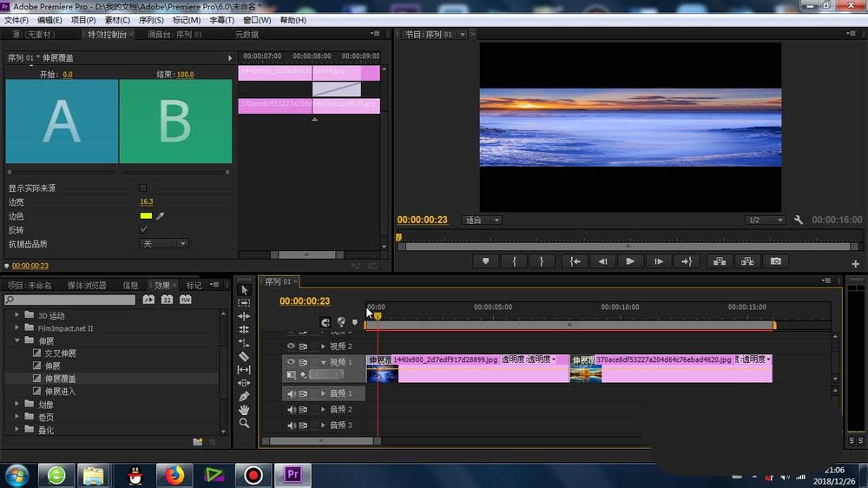This screenshot has height=488, width=868.
Task: Click Mark In button
Action: [514, 261]
